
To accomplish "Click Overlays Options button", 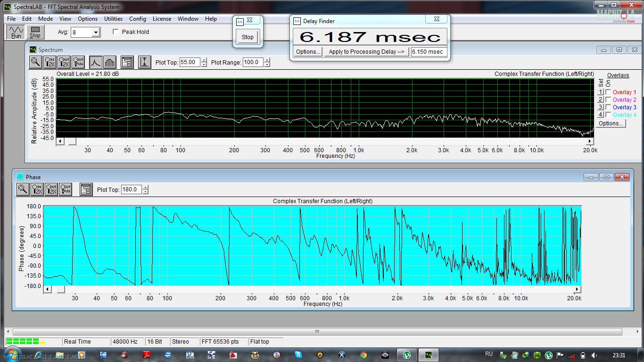I will coord(611,123).
